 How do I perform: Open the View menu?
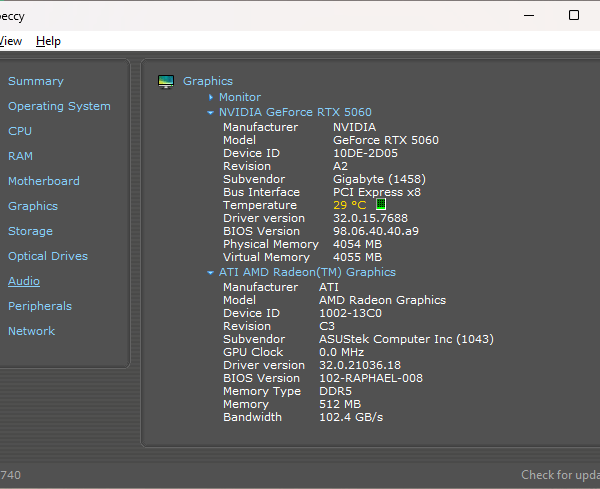[x=10, y=41]
